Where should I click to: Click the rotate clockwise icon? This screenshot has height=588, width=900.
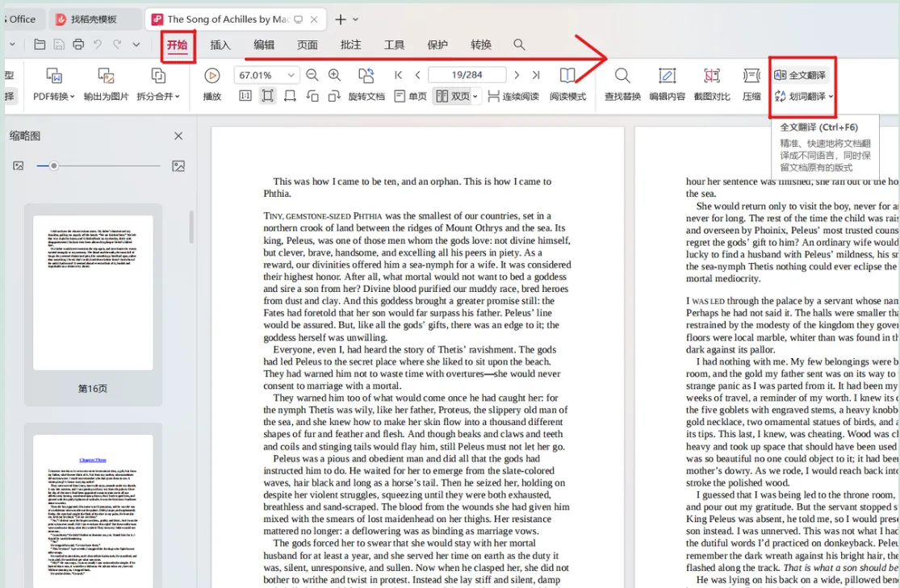pyautogui.click(x=334, y=96)
